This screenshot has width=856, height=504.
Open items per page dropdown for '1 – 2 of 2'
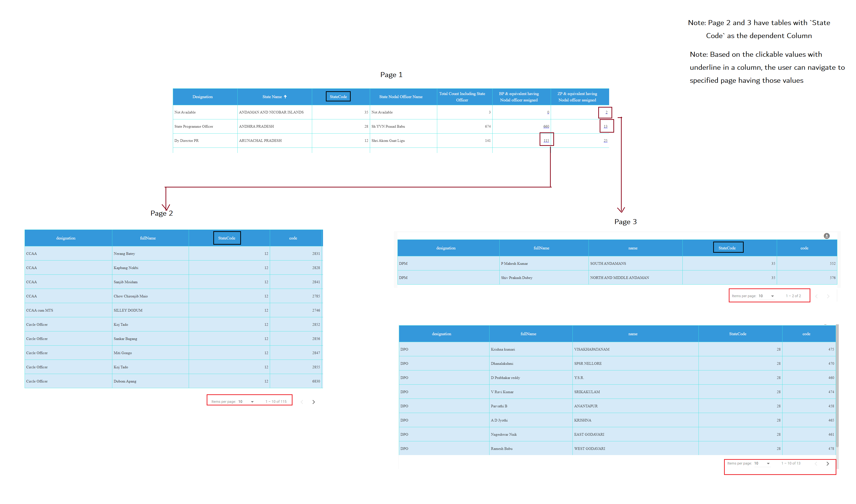click(x=772, y=296)
